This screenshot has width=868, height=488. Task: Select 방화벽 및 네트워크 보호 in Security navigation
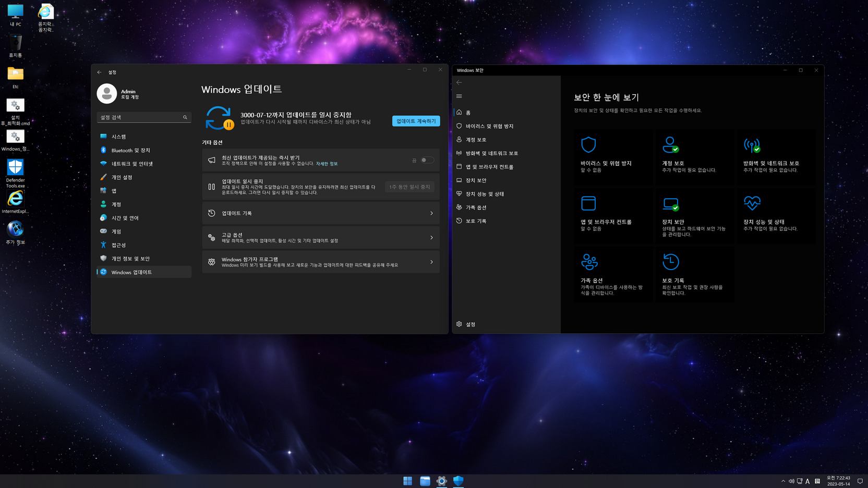(x=506, y=153)
